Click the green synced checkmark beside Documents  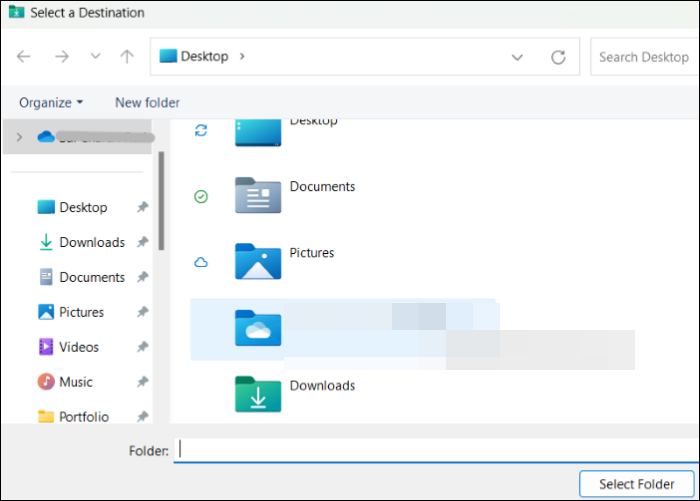pos(201,196)
